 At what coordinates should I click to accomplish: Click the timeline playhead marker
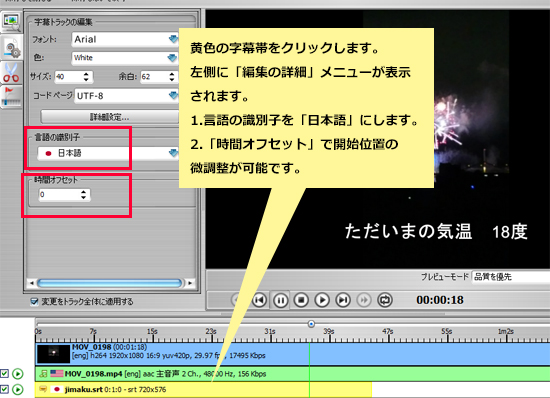311,324
